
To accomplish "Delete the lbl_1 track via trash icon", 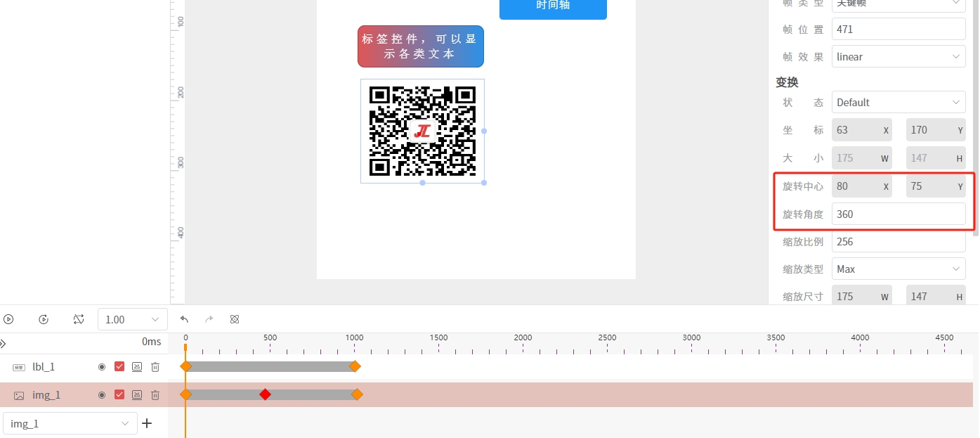I will point(155,366).
